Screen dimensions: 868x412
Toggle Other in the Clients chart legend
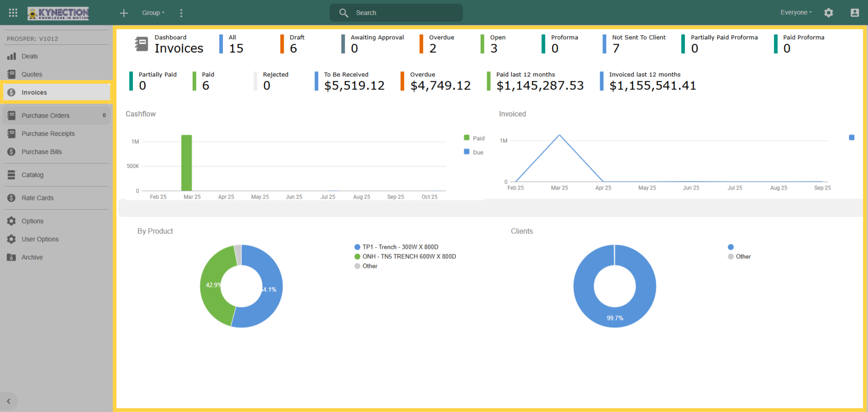739,256
